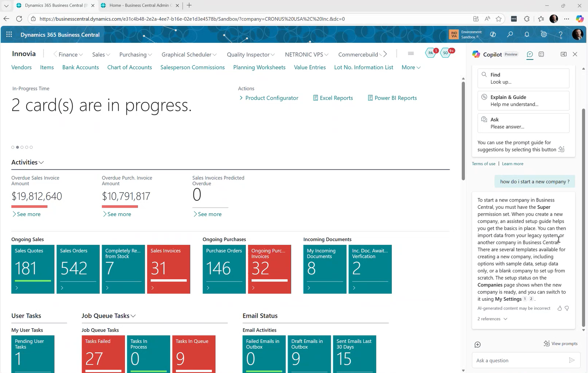This screenshot has height=373, width=588.
Task: Open Planning Worksheets
Action: (x=259, y=67)
